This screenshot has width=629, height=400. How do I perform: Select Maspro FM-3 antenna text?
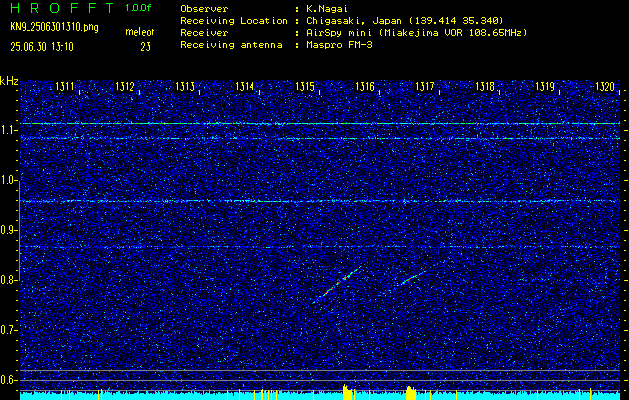(339, 45)
